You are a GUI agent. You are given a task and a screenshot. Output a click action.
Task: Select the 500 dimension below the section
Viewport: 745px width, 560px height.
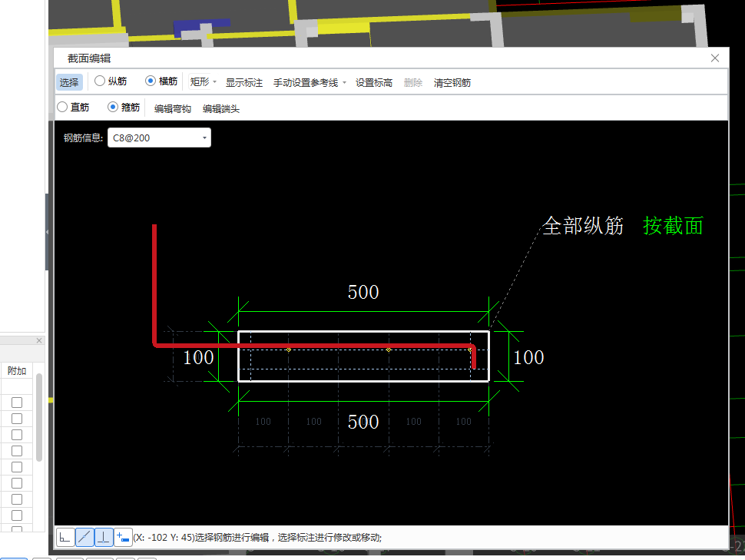coord(363,422)
